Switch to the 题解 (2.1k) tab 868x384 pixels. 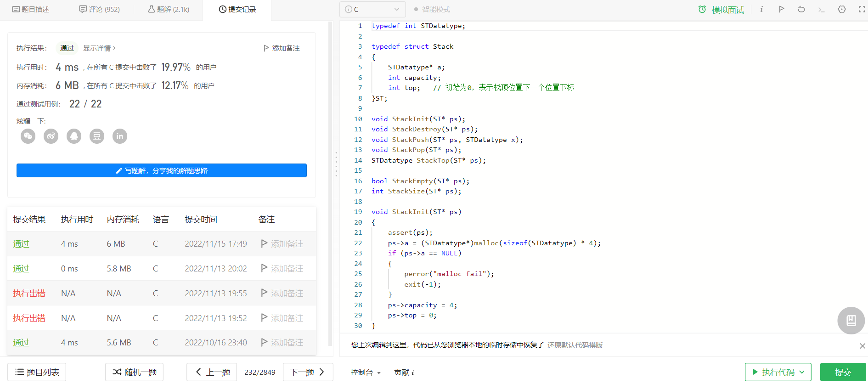pos(169,9)
